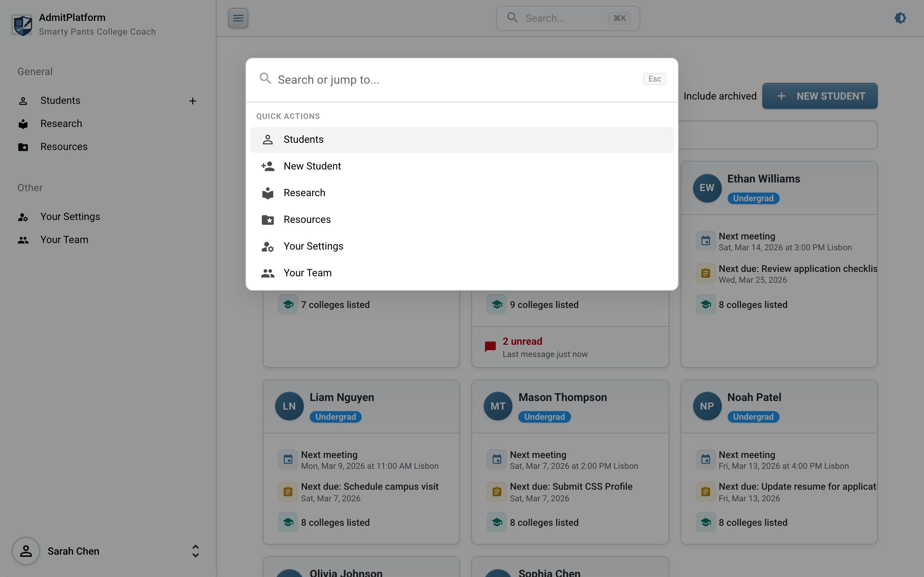The height and width of the screenshot is (577, 924).
Task: Click the NEW STUDENT button
Action: coord(819,96)
